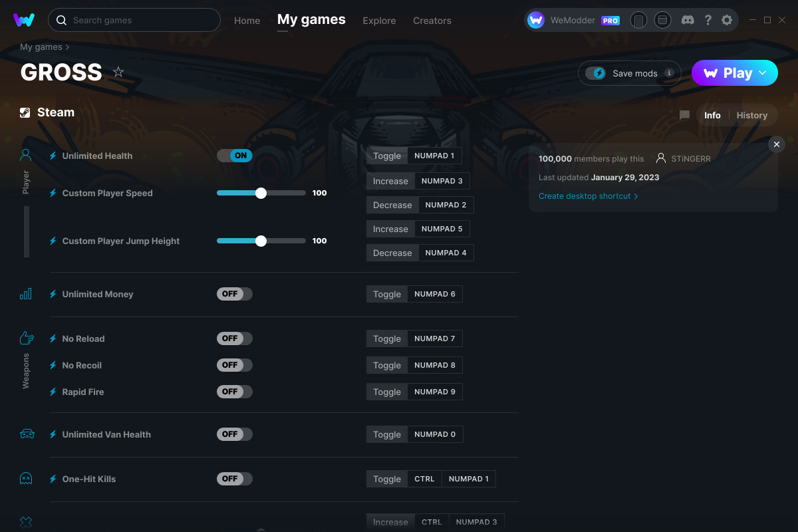The width and height of the screenshot is (798, 532).
Task: Click Create desktop shortcut link
Action: 589,196
